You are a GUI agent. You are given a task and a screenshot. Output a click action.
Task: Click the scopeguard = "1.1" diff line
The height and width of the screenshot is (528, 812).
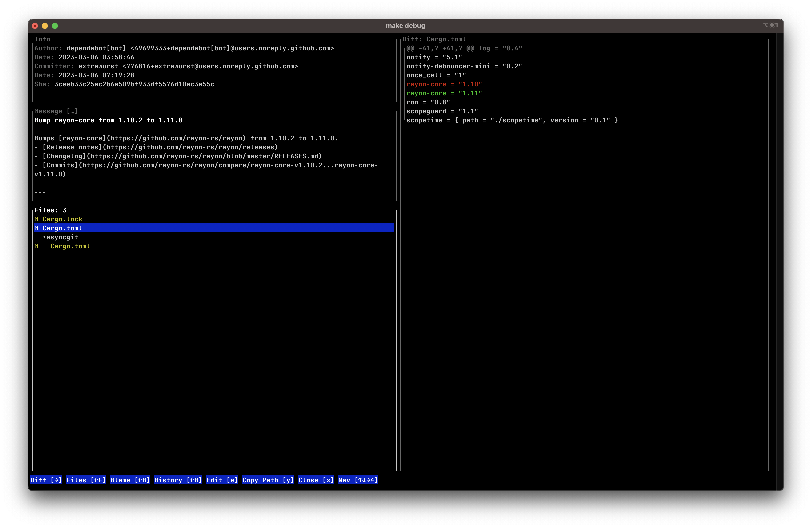pyautogui.click(x=442, y=111)
